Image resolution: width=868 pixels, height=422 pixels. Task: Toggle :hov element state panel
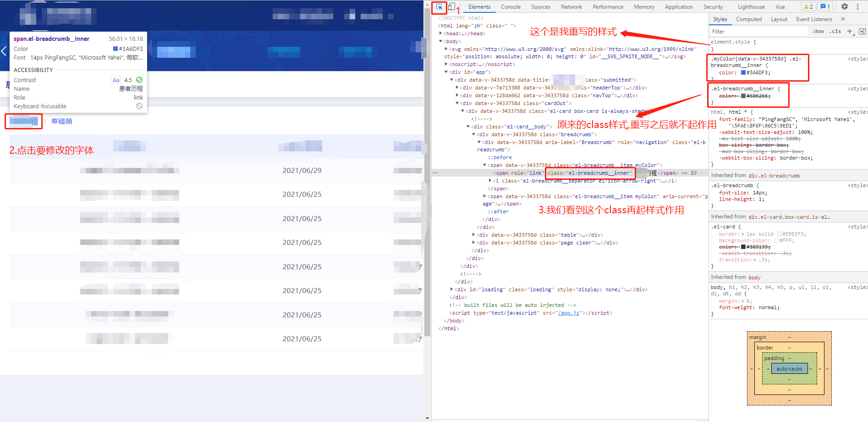[818, 31]
